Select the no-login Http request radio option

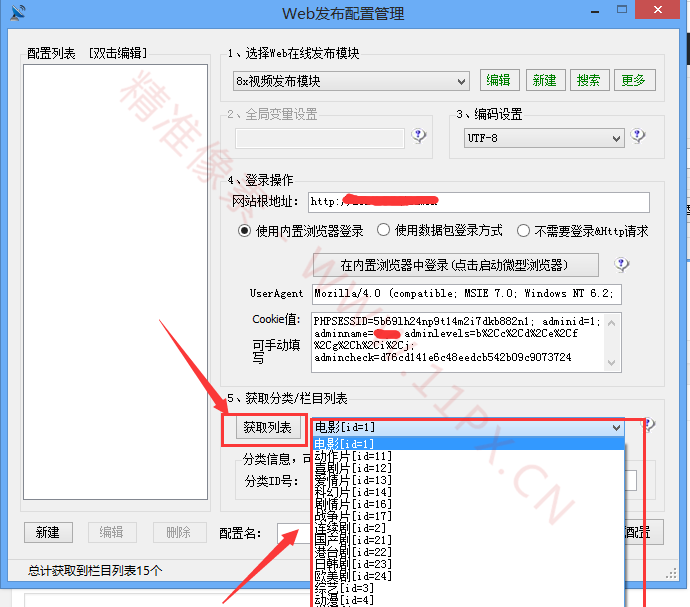523,231
